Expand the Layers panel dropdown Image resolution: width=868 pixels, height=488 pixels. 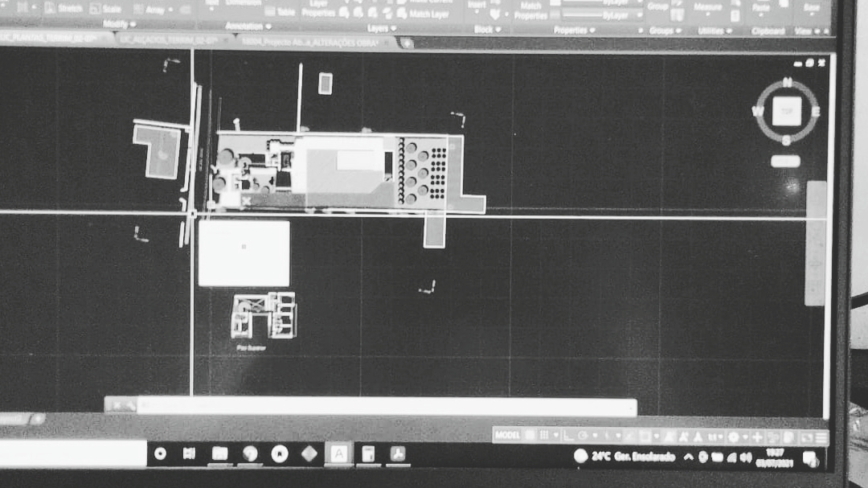coord(382,28)
